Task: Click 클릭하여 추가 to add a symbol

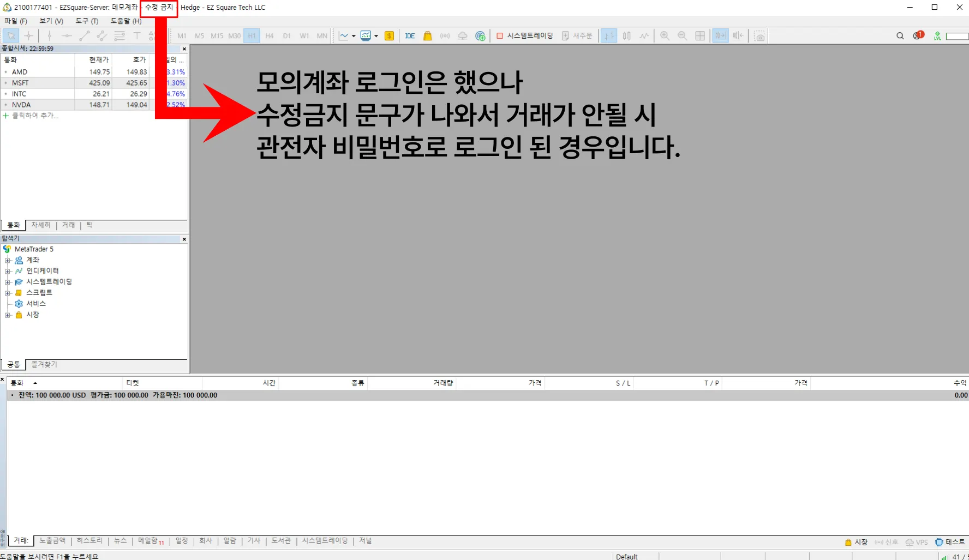Action: (35, 116)
